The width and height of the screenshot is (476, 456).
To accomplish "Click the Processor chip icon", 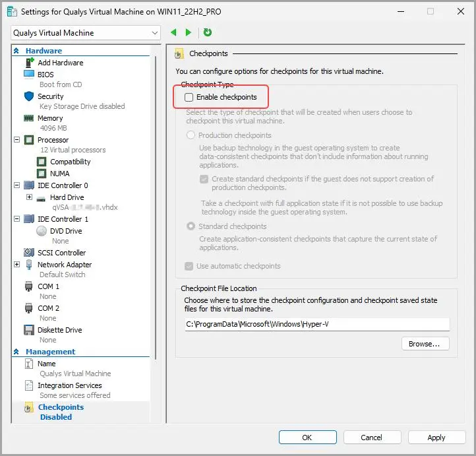I will (29, 140).
